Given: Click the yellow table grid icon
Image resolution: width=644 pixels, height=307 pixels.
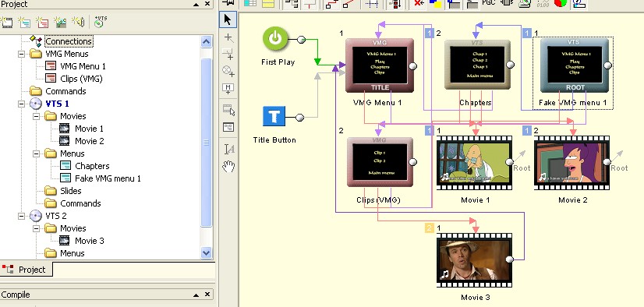Looking at the screenshot, I should click(267, 4).
